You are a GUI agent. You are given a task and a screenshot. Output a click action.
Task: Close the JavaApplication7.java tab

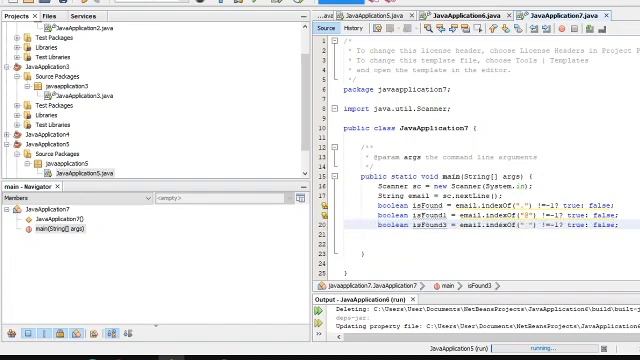[607, 16]
